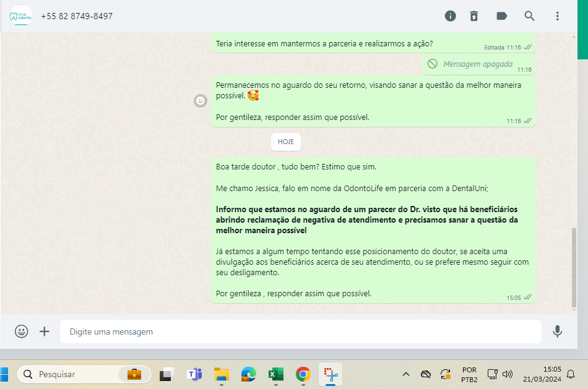Open the three-dot chat menu
This screenshot has height=389, width=588.
tap(557, 16)
